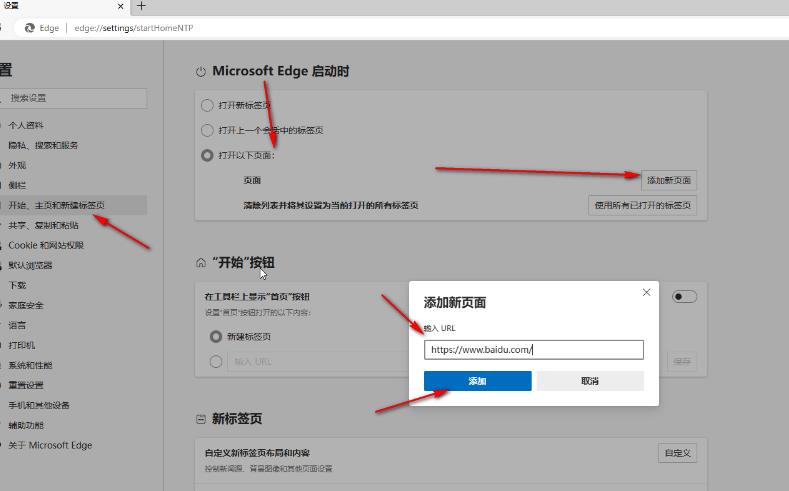Click the 保存 button beside URL field

(682, 361)
